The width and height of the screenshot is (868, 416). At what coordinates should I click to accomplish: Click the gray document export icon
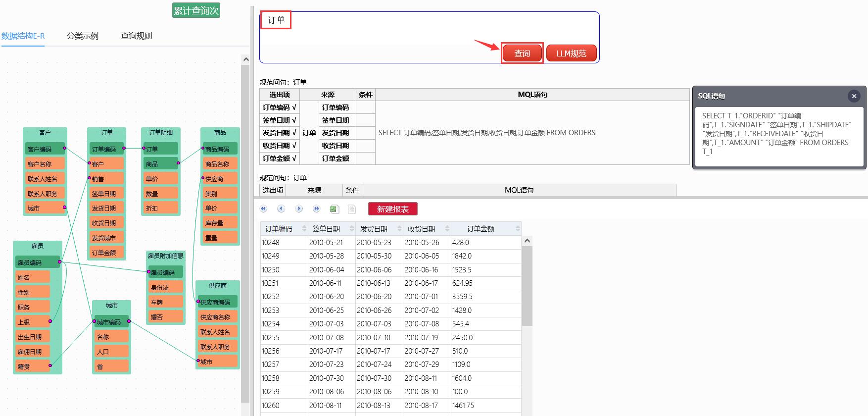pyautogui.click(x=352, y=209)
